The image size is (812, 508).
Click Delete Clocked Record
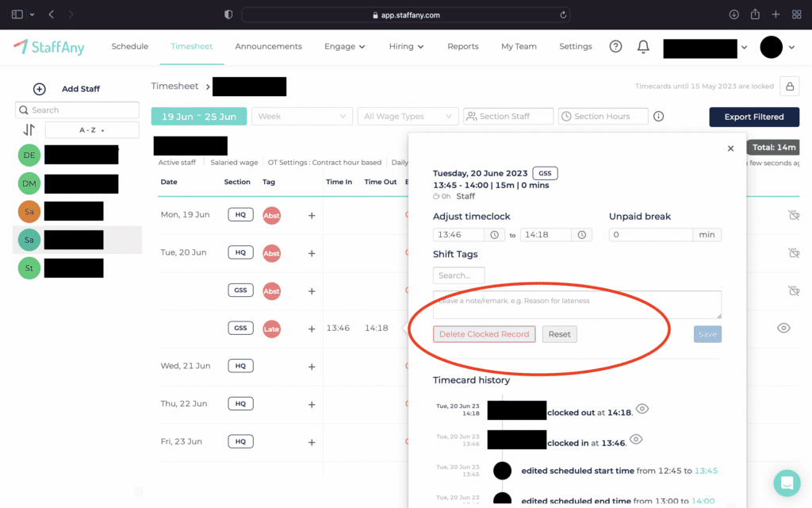point(485,334)
